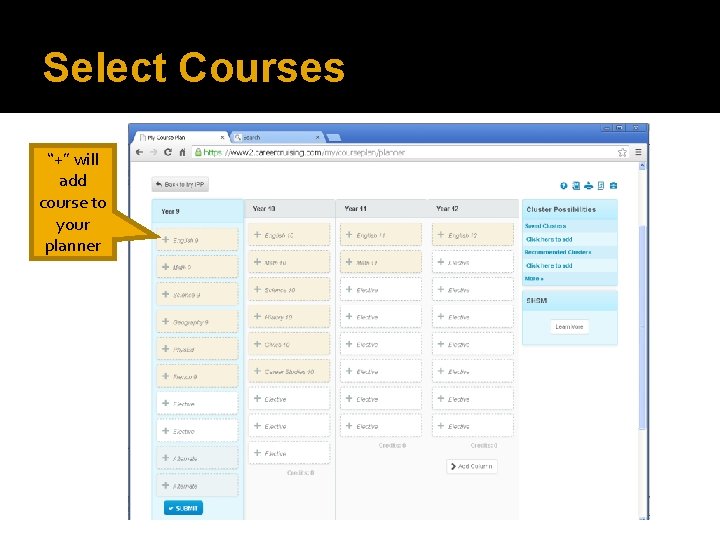Image resolution: width=720 pixels, height=540 pixels.
Task: Click the plus icon for English 10
Action: (x=257, y=235)
